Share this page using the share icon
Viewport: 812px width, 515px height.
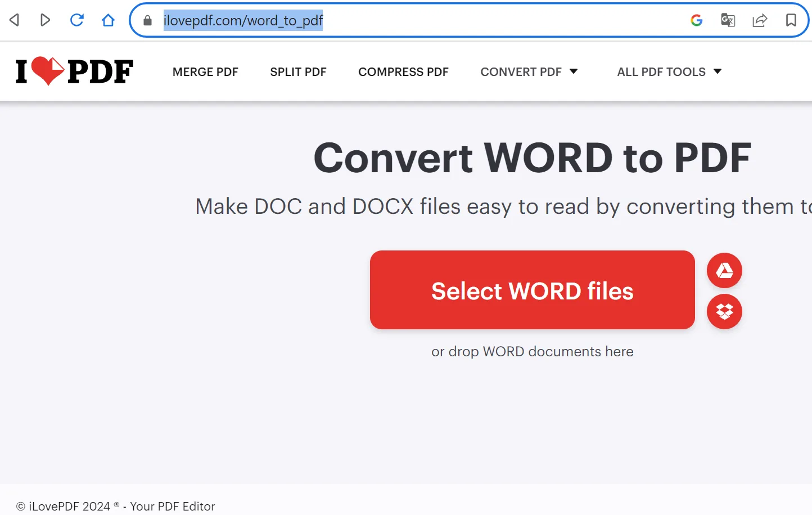[x=760, y=20]
